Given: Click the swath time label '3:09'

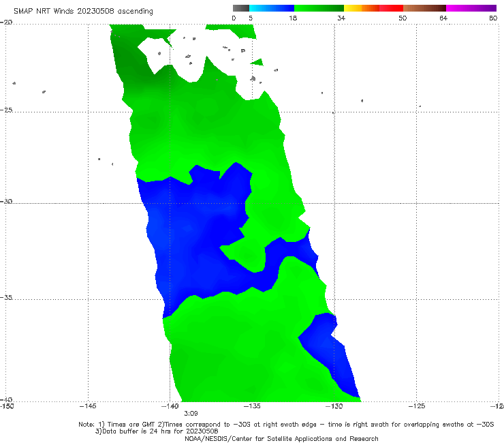Looking at the screenshot, I should pyautogui.click(x=191, y=413).
